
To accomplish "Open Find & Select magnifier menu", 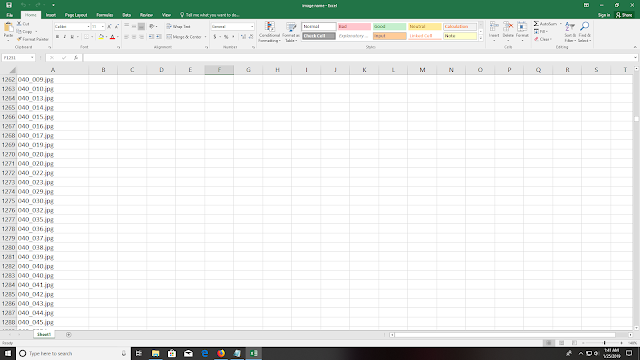I will point(584,32).
